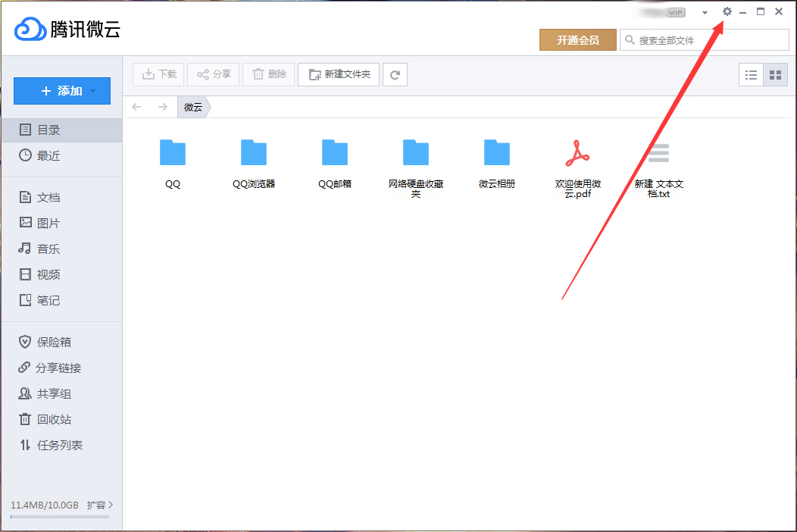Click the storage usage progress bar
The width and height of the screenshot is (797, 532).
pyautogui.click(x=61, y=517)
